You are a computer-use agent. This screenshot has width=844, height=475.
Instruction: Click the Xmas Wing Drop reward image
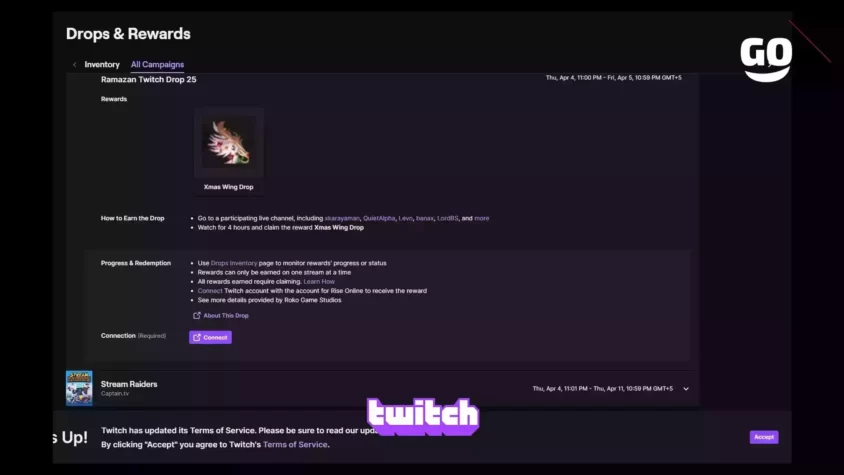point(229,143)
